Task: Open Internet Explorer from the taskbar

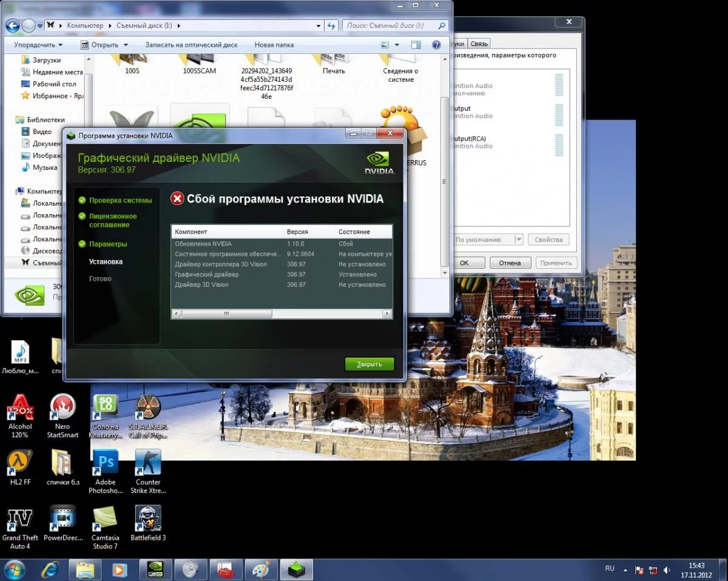Action: point(50,569)
